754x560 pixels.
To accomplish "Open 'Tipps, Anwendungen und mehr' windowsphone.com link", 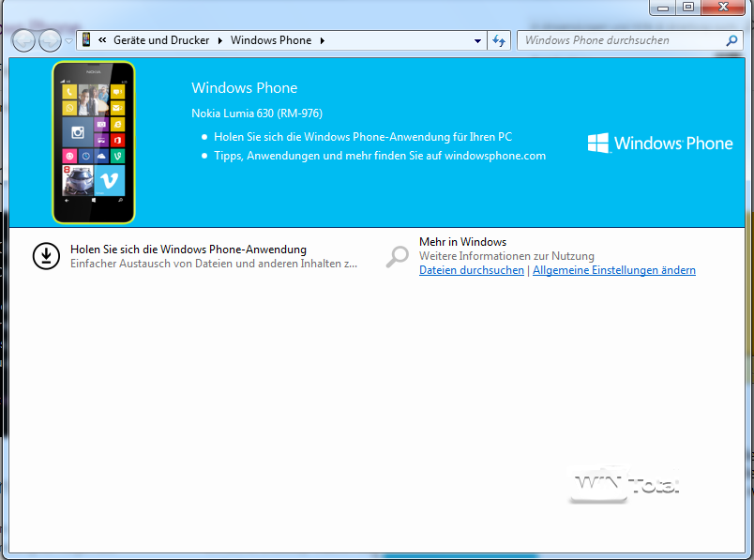I will coord(380,156).
